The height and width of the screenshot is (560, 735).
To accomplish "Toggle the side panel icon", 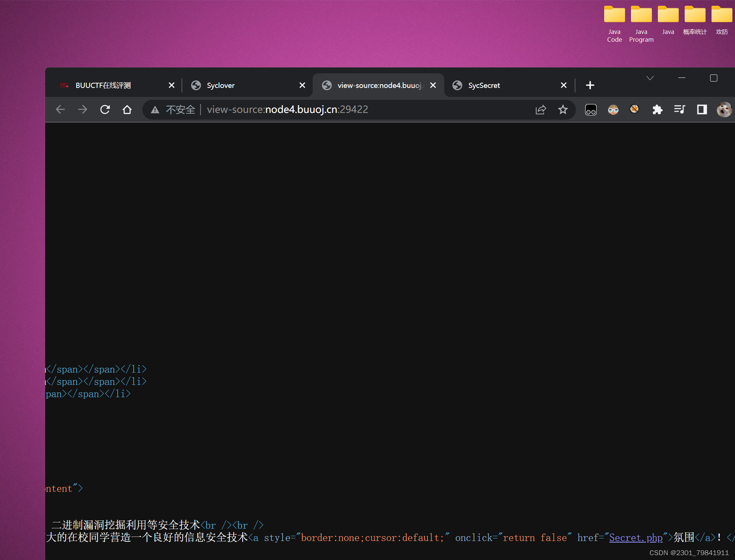I will point(702,109).
